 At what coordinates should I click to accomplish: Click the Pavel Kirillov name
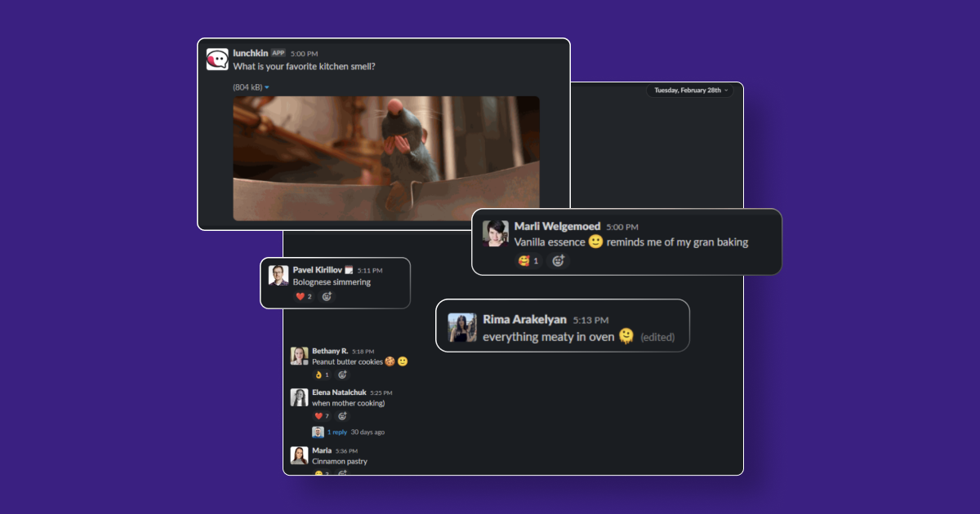(318, 270)
